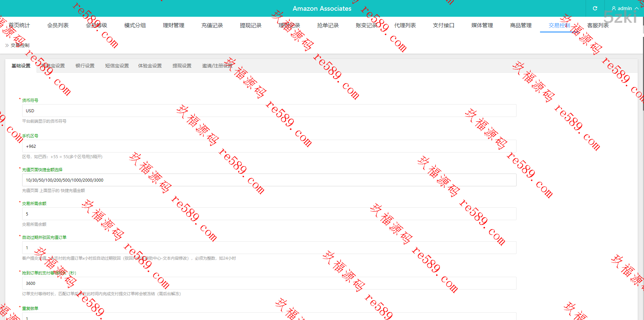644x320 pixels.
Task: Focus the payment wait time field showing 3600
Action: [x=269, y=283]
